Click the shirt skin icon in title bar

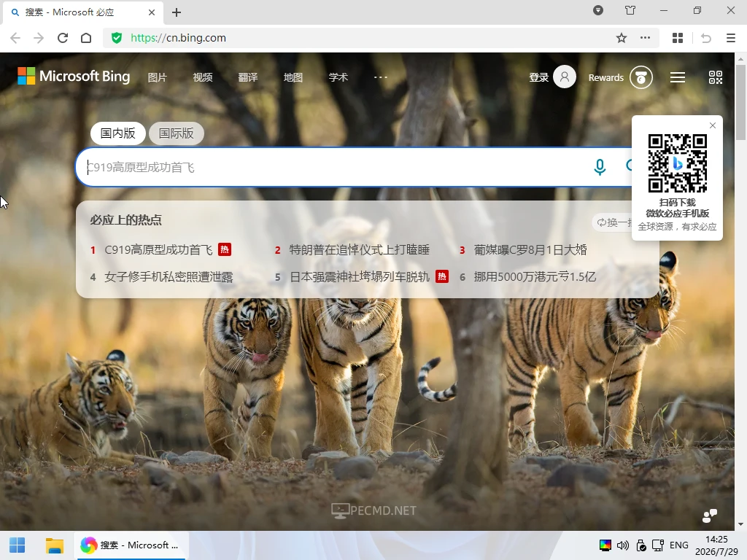click(630, 10)
